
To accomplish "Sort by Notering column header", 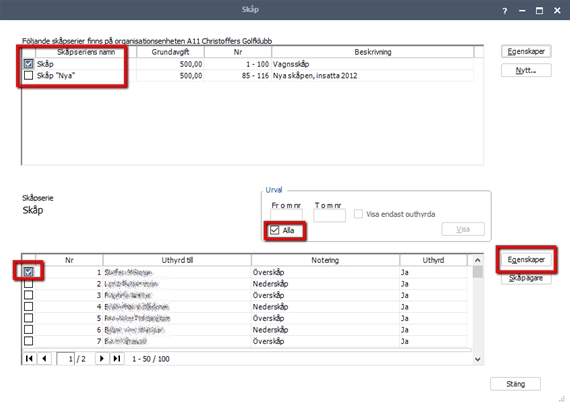I will (x=325, y=260).
